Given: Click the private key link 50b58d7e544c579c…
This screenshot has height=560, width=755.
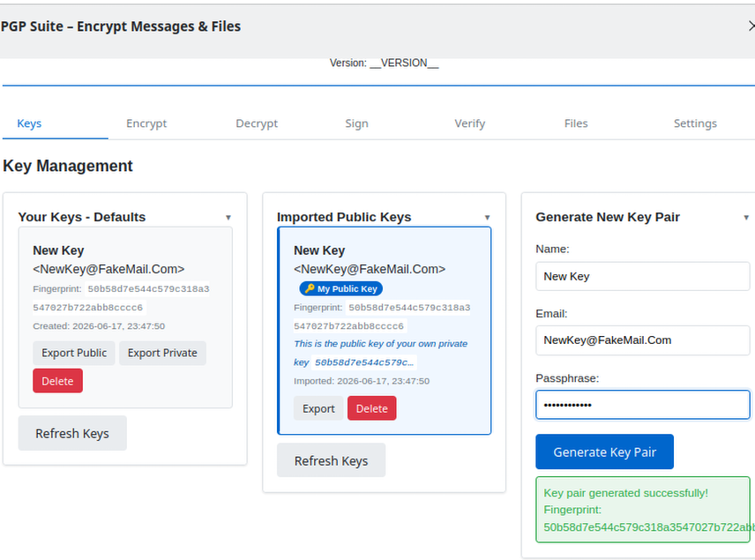Looking at the screenshot, I should 364,362.
